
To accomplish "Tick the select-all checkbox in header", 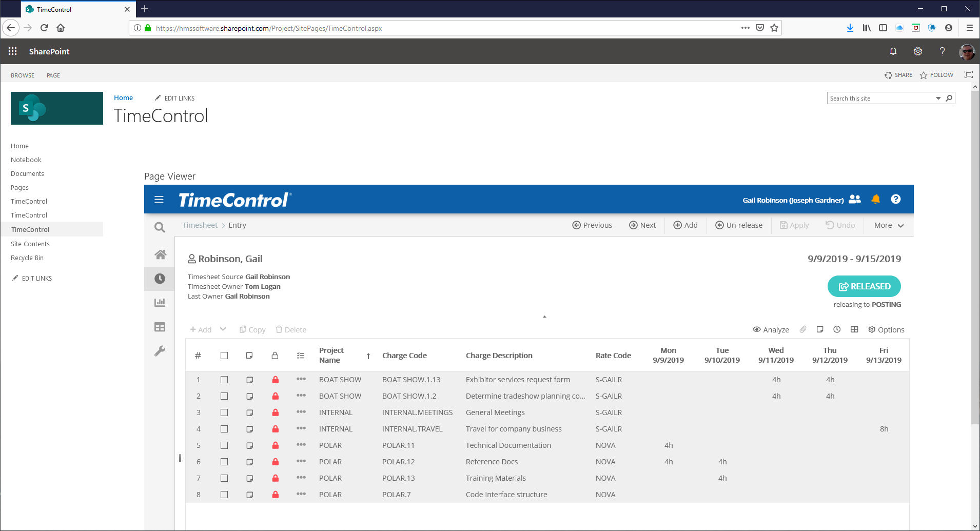I will [224, 356].
